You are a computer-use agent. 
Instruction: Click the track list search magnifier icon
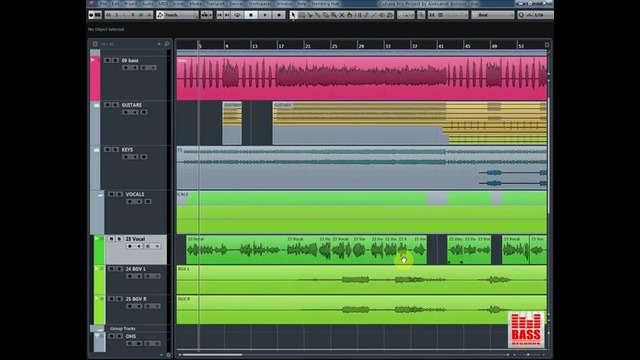(167, 44)
